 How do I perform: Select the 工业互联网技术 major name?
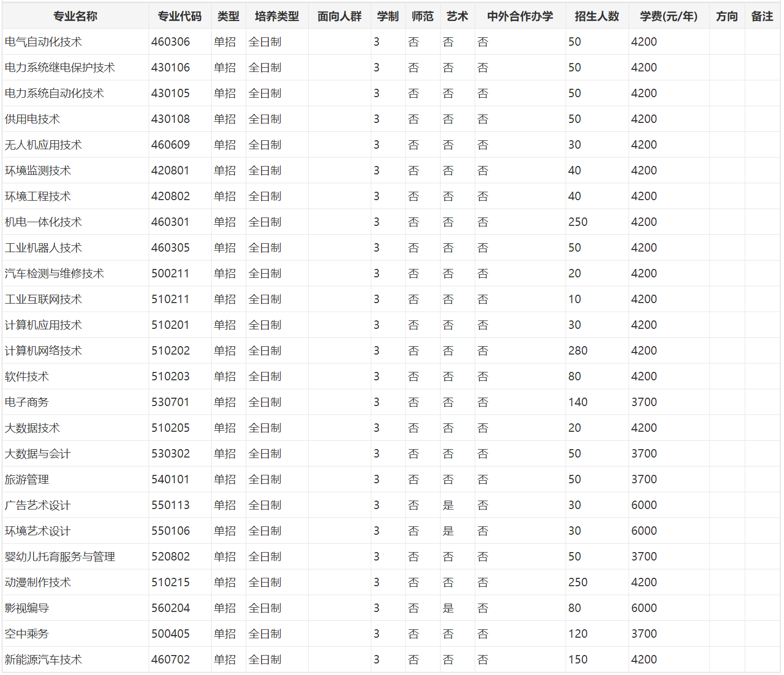(44, 299)
